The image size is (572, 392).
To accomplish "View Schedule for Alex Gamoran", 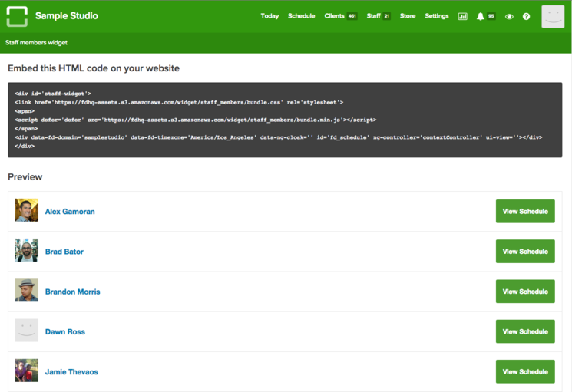I will tap(525, 211).
